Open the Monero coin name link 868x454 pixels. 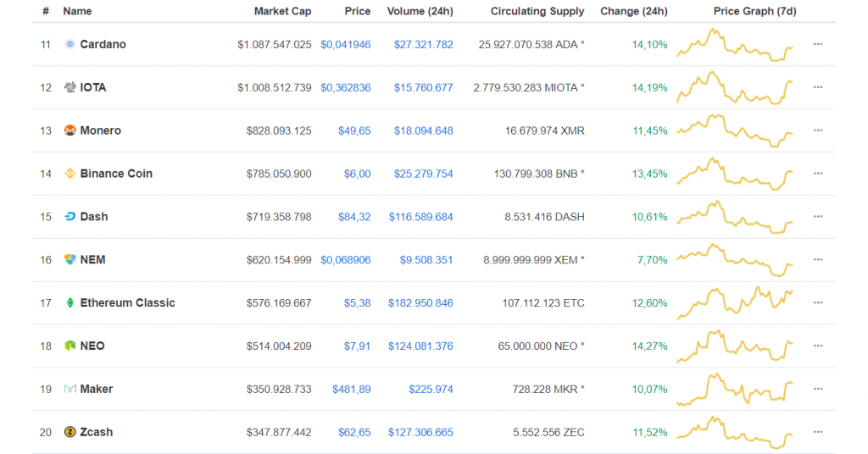tap(100, 130)
